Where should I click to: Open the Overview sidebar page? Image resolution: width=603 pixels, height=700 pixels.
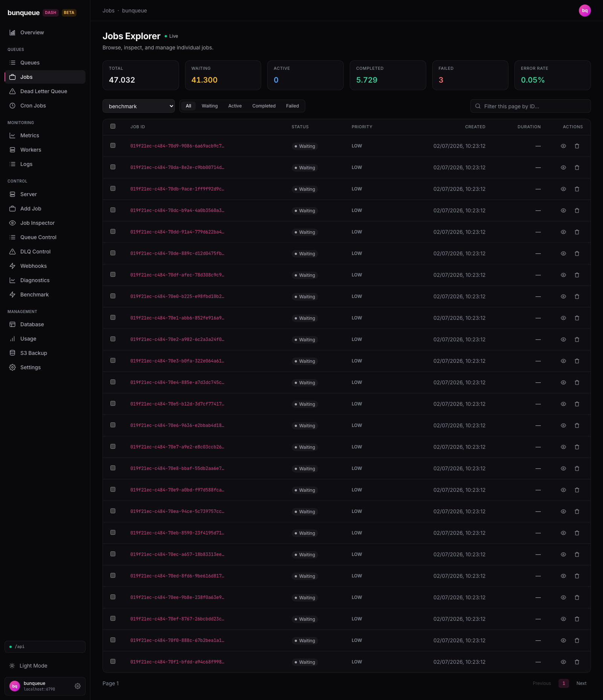[45, 32]
